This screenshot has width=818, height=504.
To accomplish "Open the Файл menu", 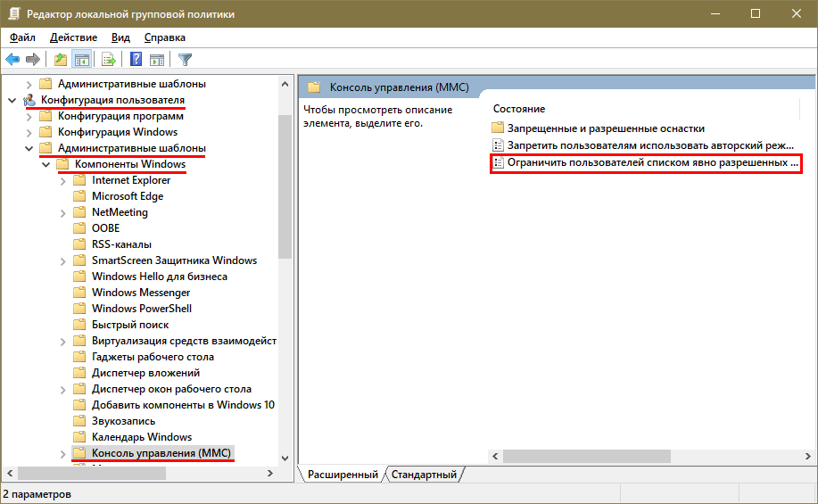I will click(22, 37).
